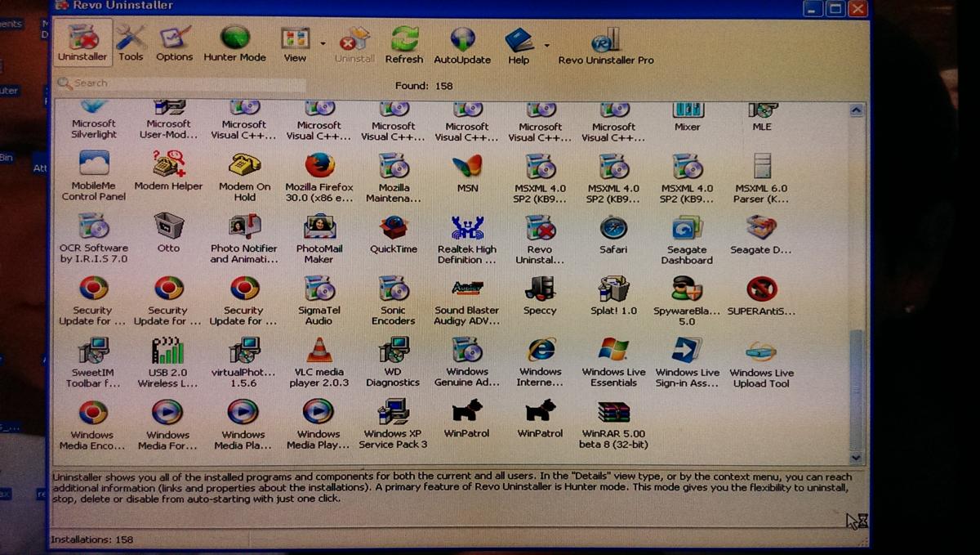
Task: Activate Hunter Mode
Action: point(235,43)
